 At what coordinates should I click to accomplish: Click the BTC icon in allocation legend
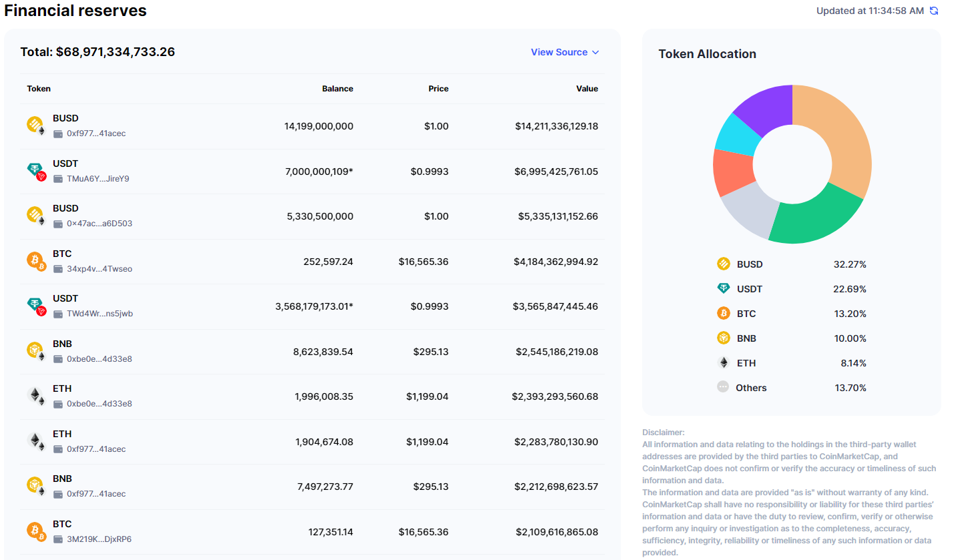pyautogui.click(x=724, y=313)
